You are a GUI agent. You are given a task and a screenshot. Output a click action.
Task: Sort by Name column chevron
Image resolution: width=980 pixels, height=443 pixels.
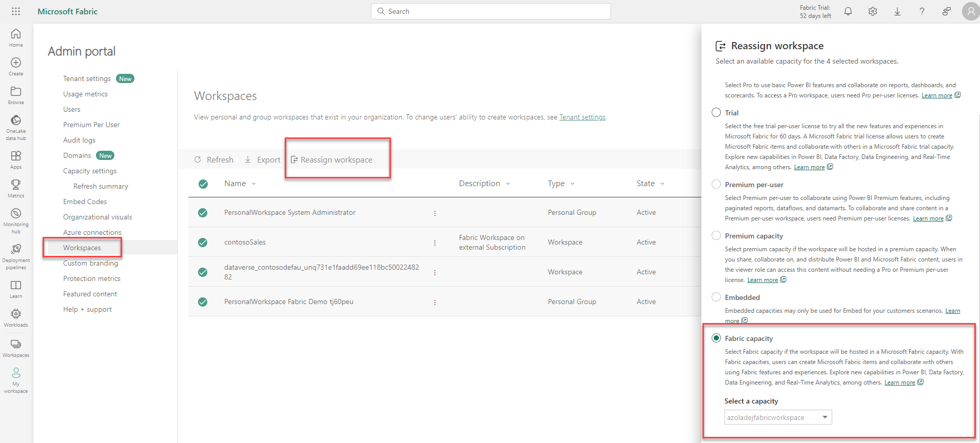[x=253, y=184]
